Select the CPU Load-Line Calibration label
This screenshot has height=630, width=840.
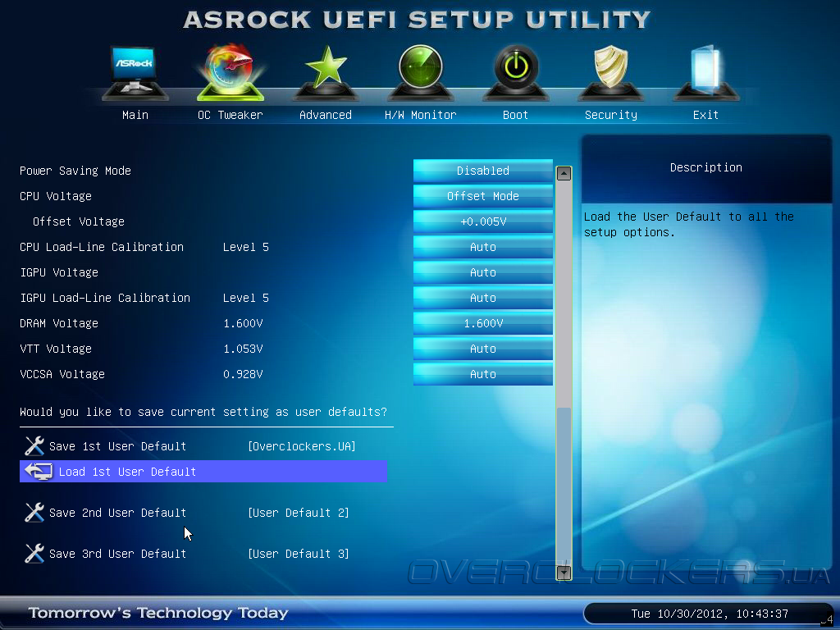pos(102,247)
